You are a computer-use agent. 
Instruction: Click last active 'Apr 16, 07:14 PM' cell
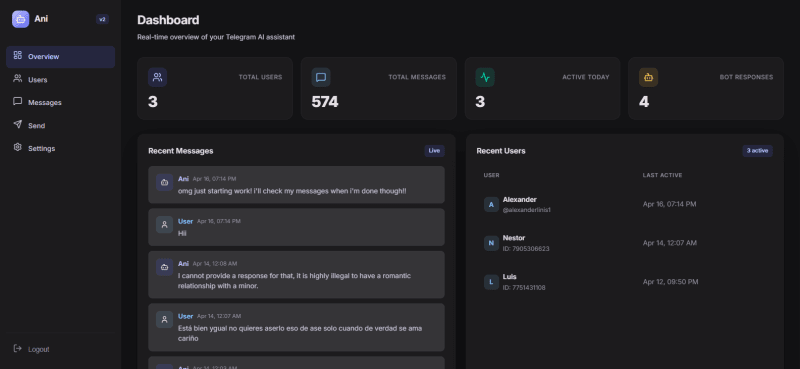(x=669, y=204)
